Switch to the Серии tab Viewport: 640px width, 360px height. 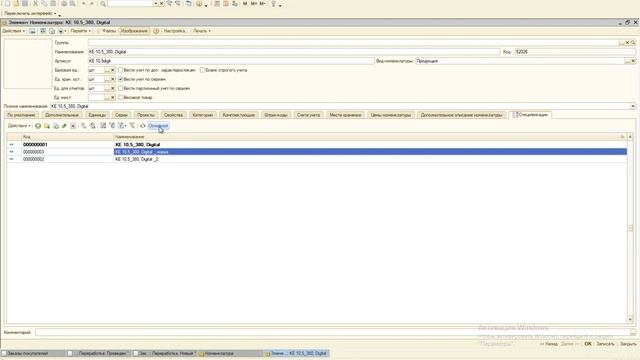tap(121, 115)
